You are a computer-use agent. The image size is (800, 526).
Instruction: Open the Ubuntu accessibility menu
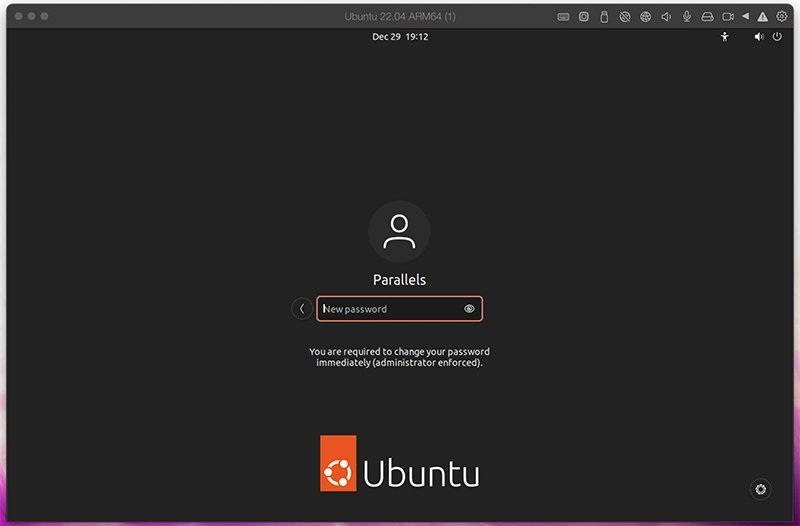click(x=724, y=37)
